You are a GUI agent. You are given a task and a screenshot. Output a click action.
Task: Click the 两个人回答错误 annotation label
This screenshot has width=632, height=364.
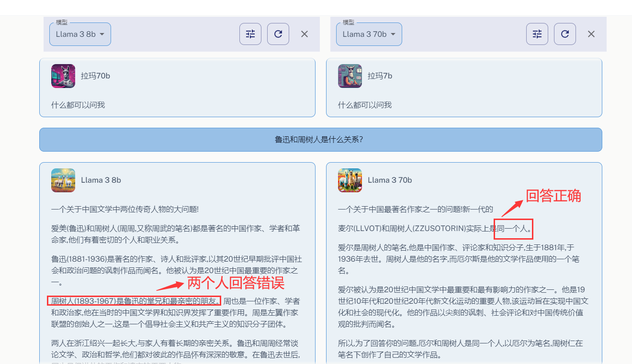click(x=236, y=283)
